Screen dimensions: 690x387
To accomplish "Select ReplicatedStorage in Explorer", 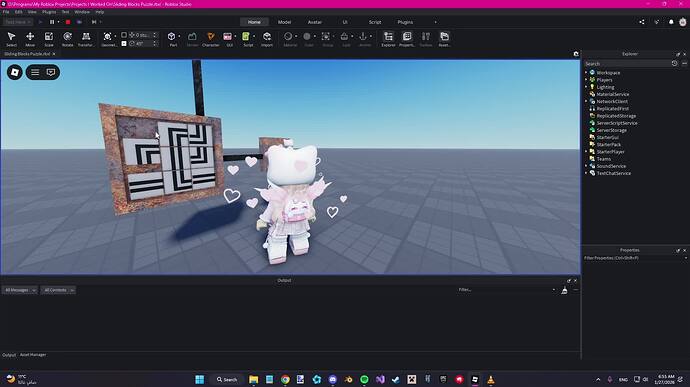I will click(x=616, y=116).
